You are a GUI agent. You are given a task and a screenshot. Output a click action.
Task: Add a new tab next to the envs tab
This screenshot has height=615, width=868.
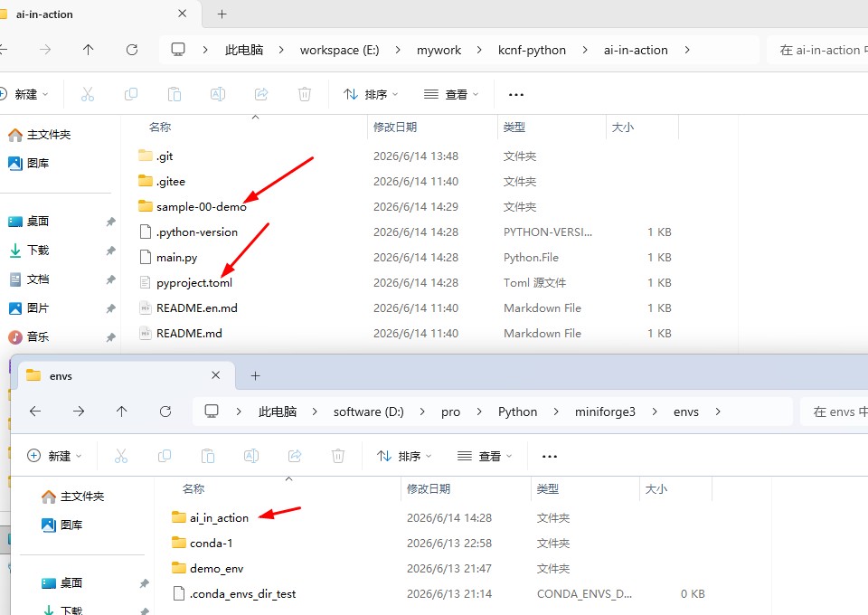pos(255,376)
